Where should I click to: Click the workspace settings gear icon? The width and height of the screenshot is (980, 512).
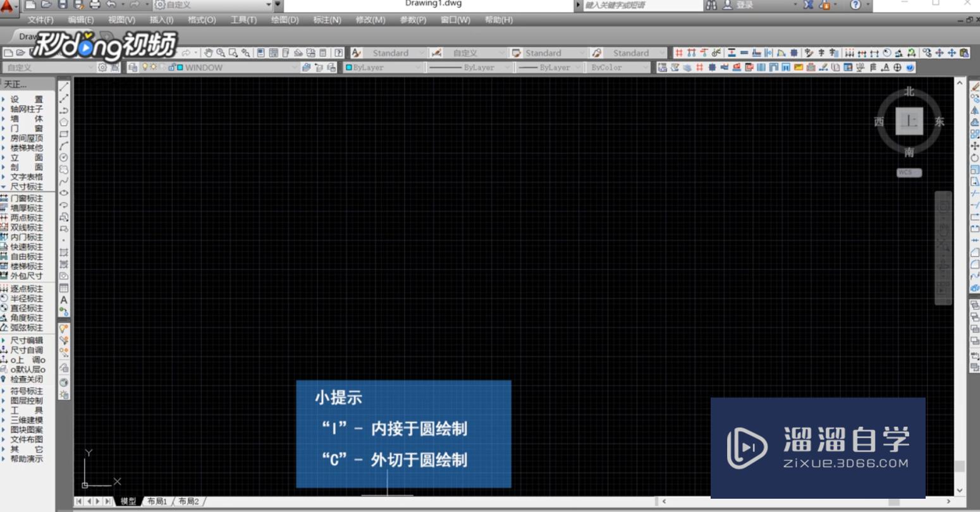[102, 67]
